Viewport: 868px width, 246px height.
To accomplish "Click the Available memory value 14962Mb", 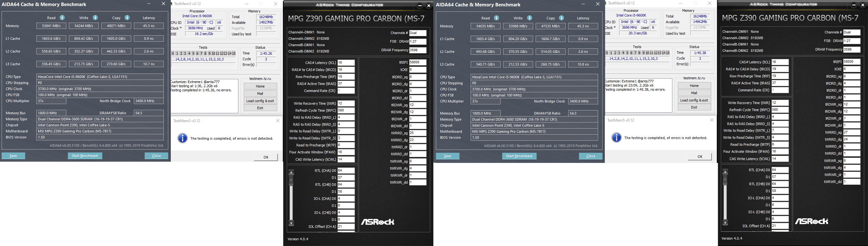I will point(700,22).
